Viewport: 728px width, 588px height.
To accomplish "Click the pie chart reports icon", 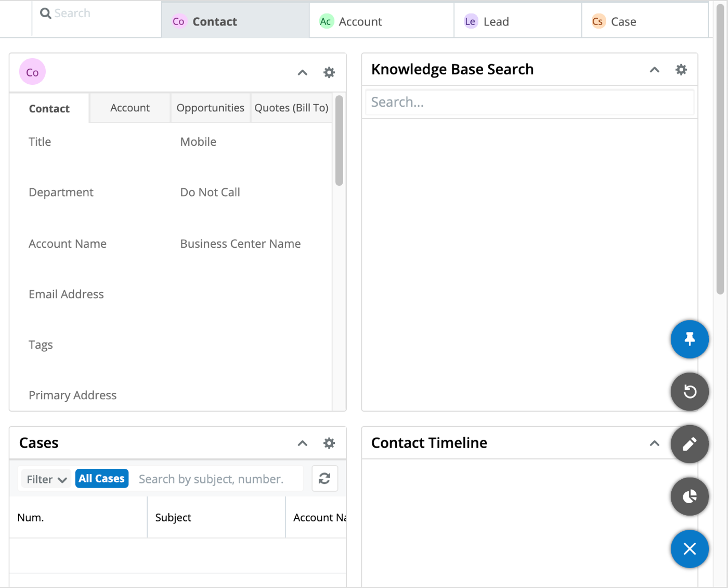I will [690, 496].
